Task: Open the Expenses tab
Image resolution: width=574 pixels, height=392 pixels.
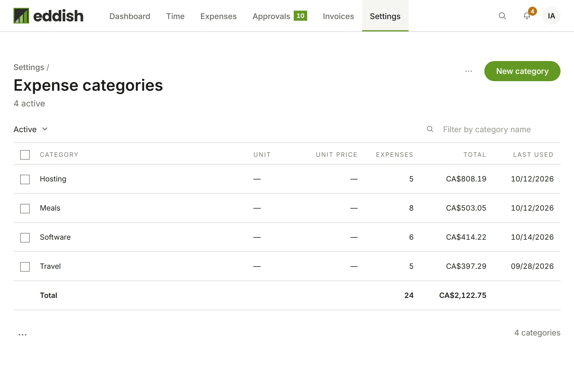Action: pyautogui.click(x=218, y=16)
